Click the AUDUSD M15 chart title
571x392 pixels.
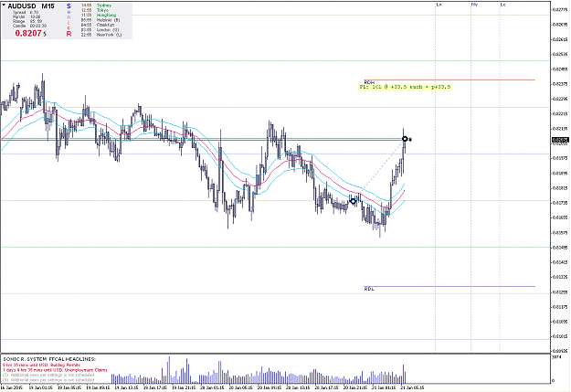tap(31, 6)
